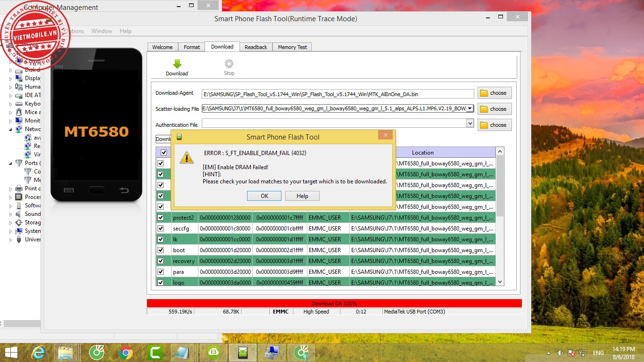Screen dimensions: 644x362
Task: Uncheck the seccfg partition checkbox
Action: [x=161, y=228]
